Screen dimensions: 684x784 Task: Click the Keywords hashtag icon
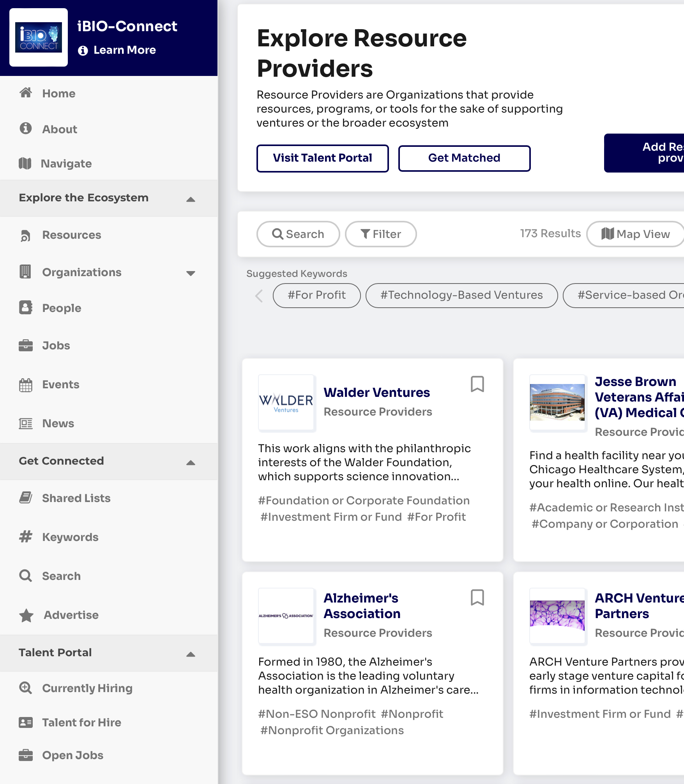click(x=26, y=537)
